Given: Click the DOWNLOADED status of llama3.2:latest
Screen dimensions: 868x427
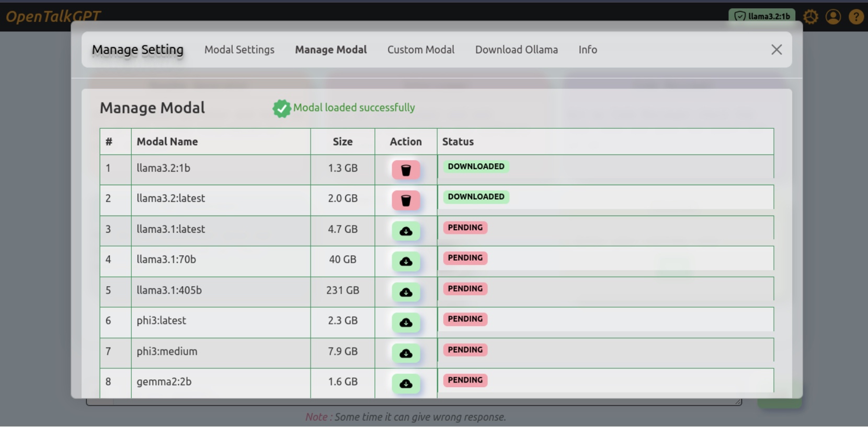Looking at the screenshot, I should point(476,197).
